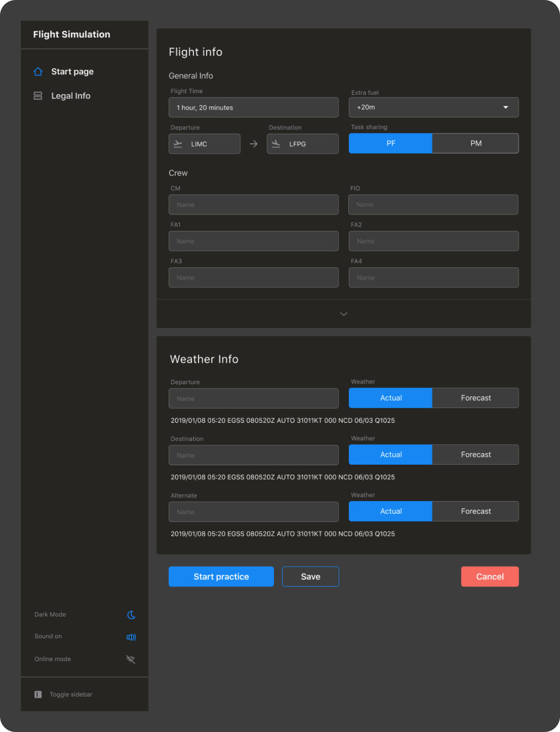Select PF task sharing option
The height and width of the screenshot is (732, 560).
tap(391, 143)
